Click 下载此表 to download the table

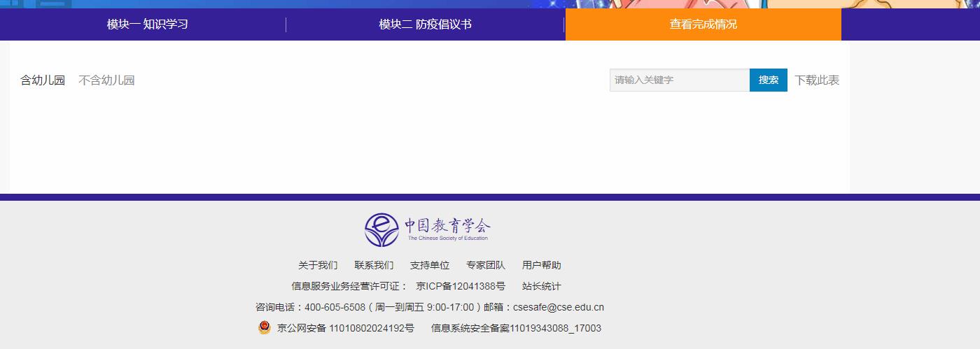[817, 80]
